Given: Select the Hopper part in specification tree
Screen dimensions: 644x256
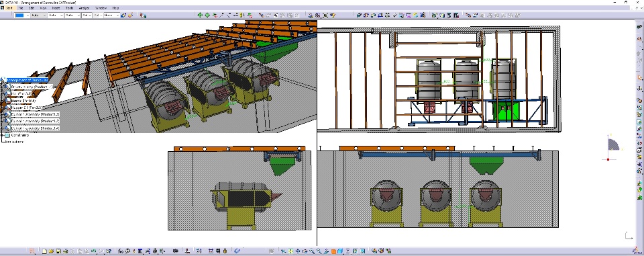Looking at the screenshot, I should coord(26,108).
